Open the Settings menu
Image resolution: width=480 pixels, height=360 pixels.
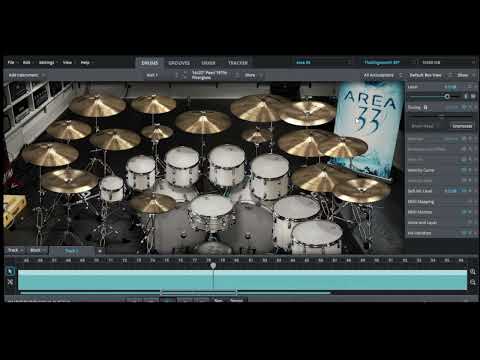coord(47,62)
